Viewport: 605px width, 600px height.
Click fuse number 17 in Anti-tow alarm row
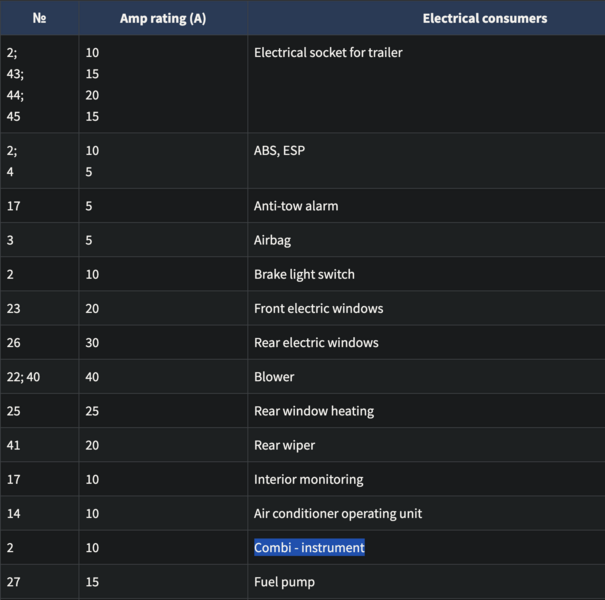tap(14, 206)
